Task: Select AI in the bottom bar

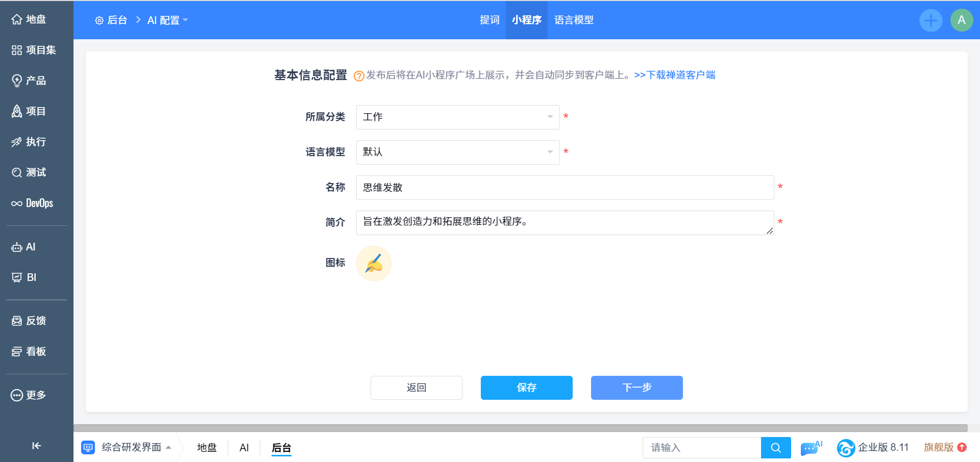Action: [244, 448]
